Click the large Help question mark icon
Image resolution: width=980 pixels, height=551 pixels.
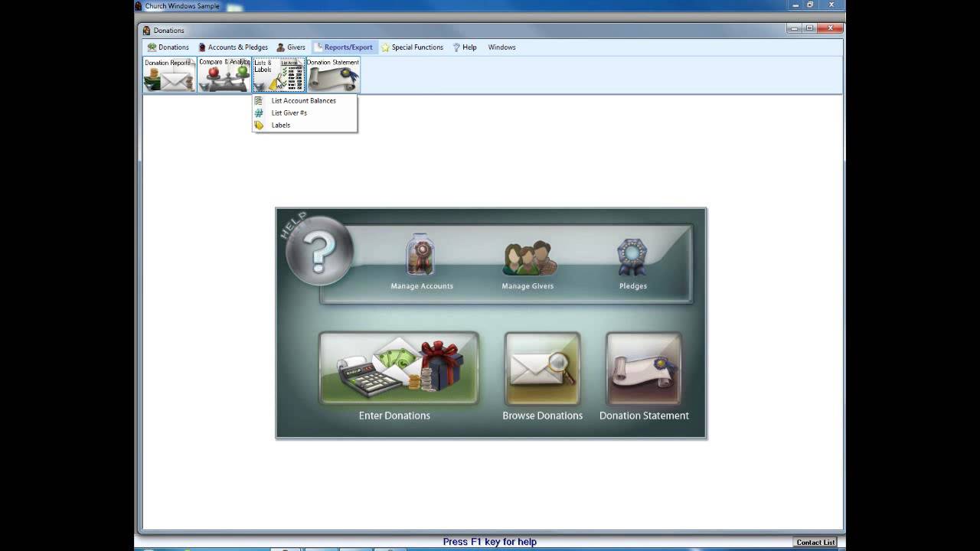point(319,250)
